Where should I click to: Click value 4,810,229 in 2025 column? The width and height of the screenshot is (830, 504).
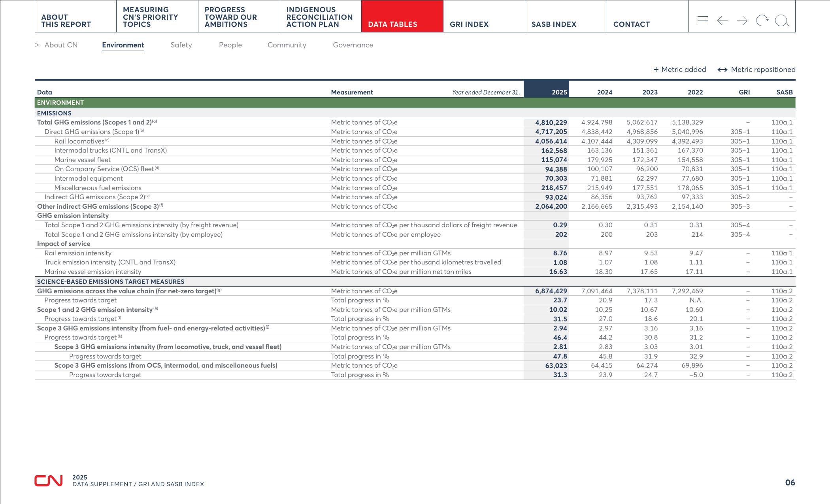551,123
